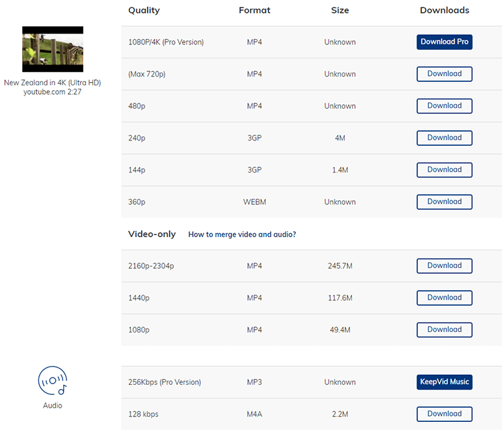Open the 'How to merge video and audio?' link

[242, 234]
